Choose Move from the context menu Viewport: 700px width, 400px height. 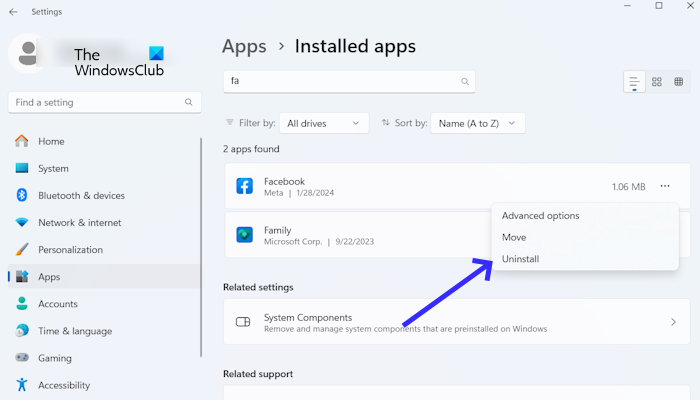pos(514,238)
